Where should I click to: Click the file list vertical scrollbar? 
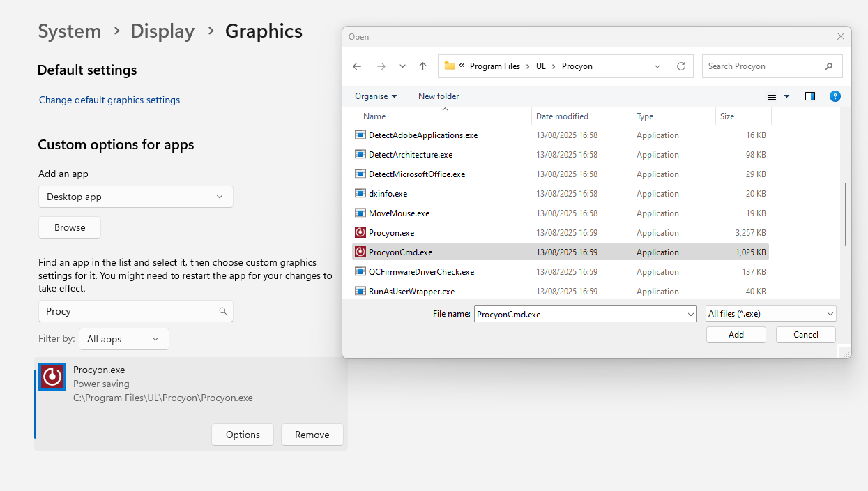pos(846,213)
